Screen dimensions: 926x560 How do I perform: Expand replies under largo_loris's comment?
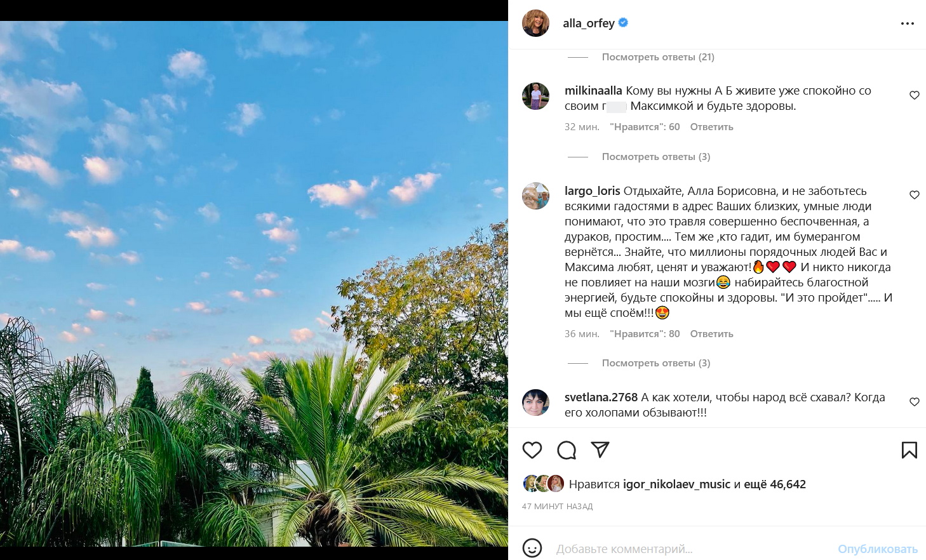(656, 363)
